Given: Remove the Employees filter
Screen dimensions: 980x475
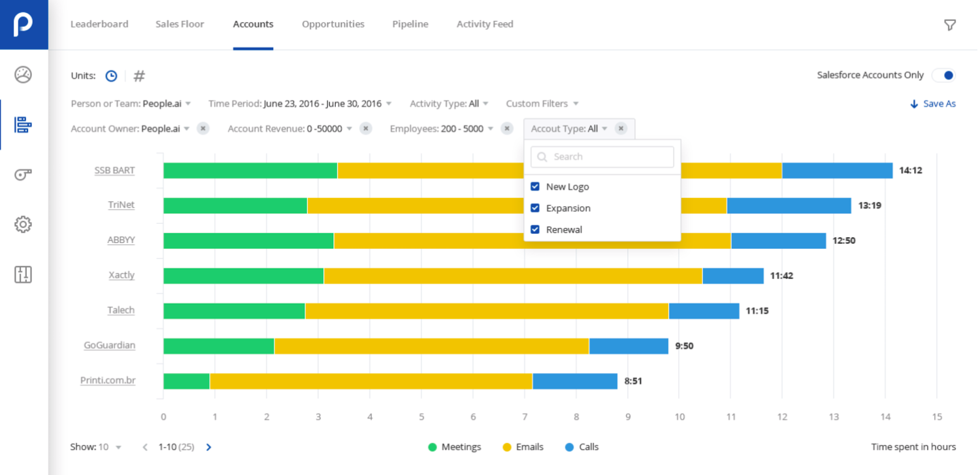Looking at the screenshot, I should [x=507, y=129].
